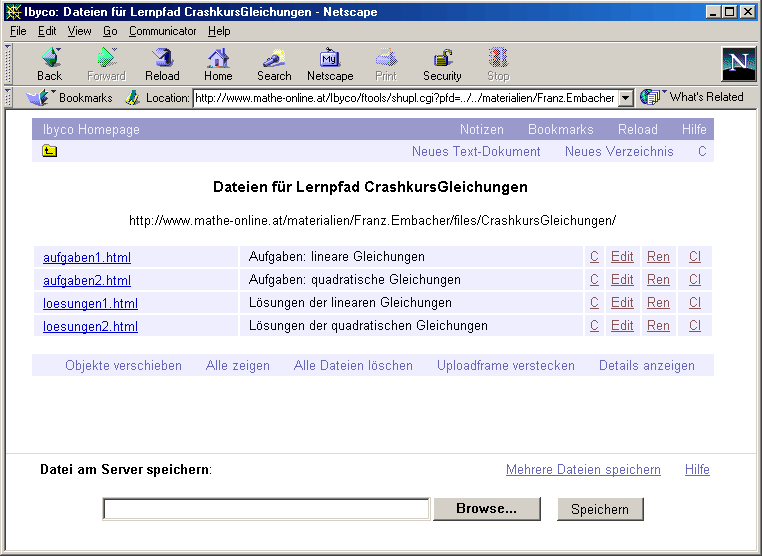Open the Security padlock icon
Viewport: 762px width, 556px height.
pyautogui.click(x=442, y=59)
